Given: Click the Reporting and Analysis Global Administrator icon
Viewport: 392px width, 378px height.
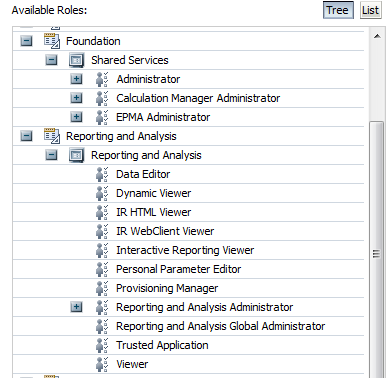Looking at the screenshot, I should [102, 326].
